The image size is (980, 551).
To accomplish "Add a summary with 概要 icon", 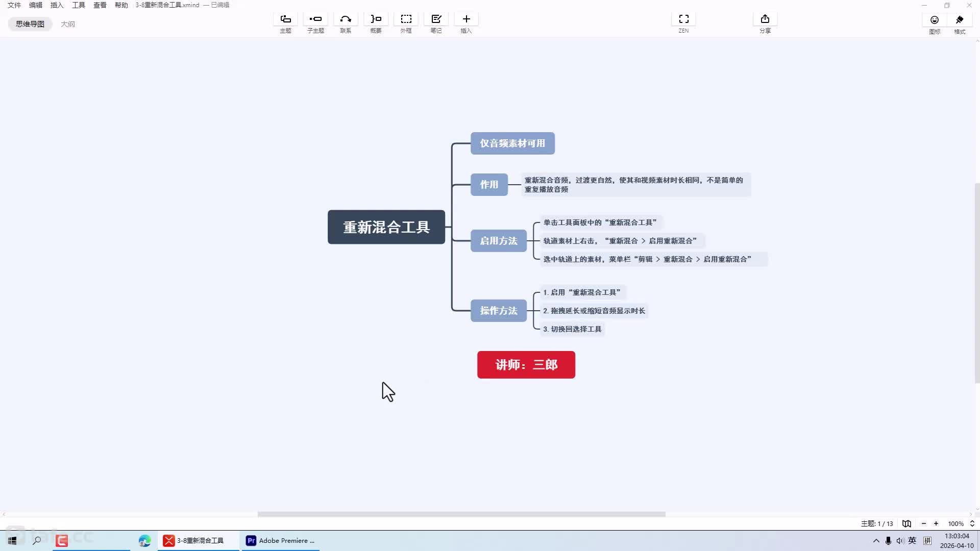I will 376,23.
